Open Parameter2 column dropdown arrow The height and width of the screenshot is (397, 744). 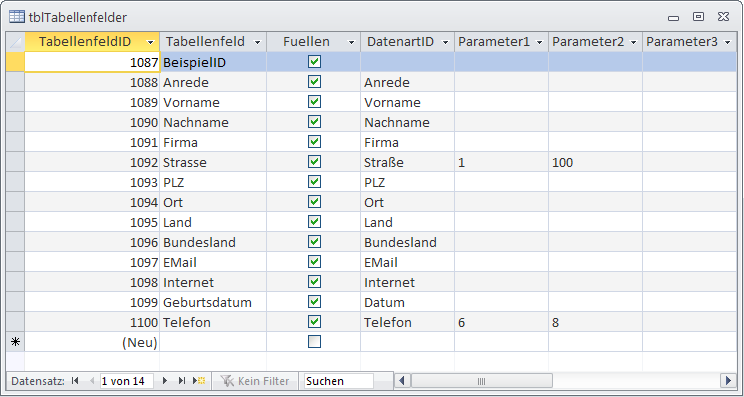pos(633,42)
